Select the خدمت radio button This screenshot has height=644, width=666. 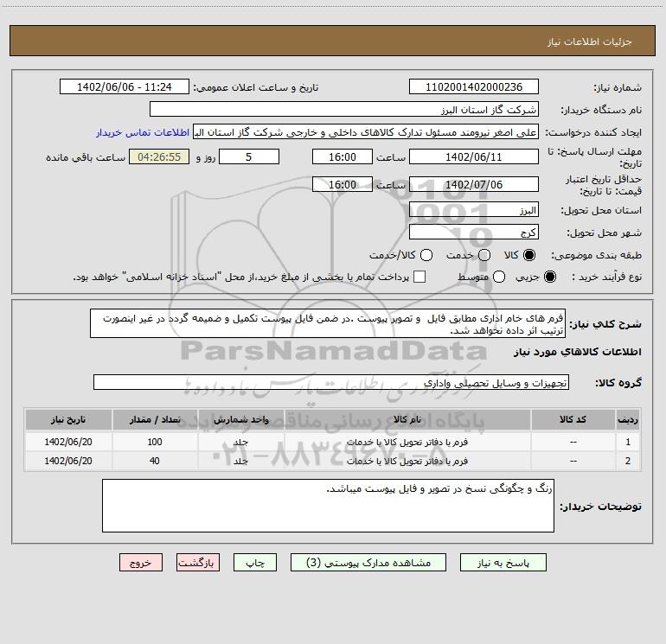tap(484, 255)
